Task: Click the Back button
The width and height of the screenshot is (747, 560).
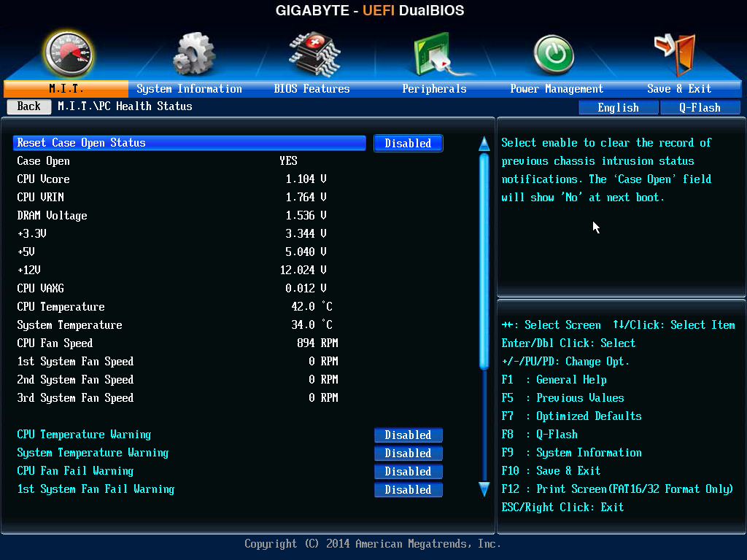Action: coord(29,106)
